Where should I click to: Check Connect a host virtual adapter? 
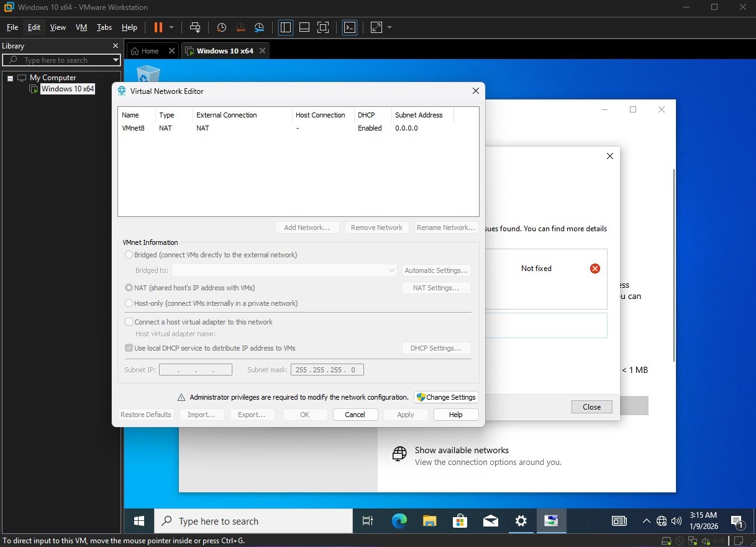[x=129, y=322]
